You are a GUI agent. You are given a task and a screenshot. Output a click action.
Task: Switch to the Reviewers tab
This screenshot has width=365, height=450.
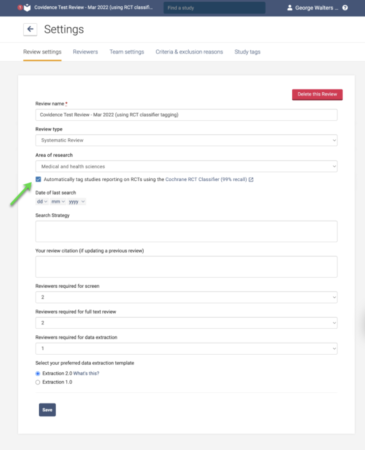pos(85,52)
